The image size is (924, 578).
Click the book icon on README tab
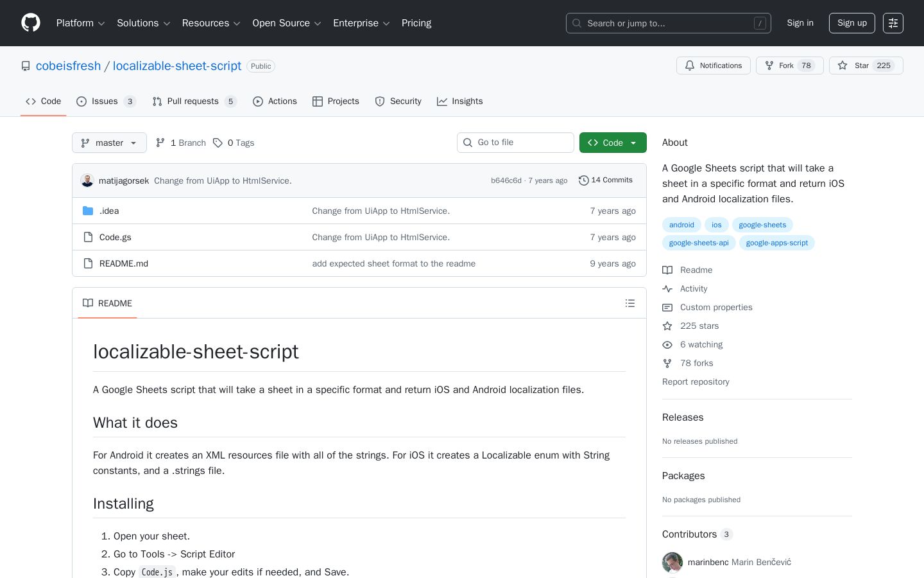coord(88,303)
